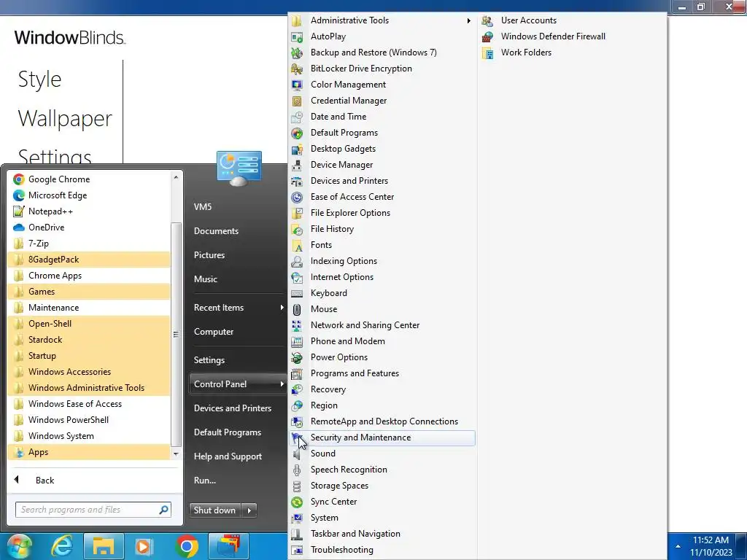747x560 pixels.
Task: Click the Credential Manager safe icon
Action: point(297,101)
